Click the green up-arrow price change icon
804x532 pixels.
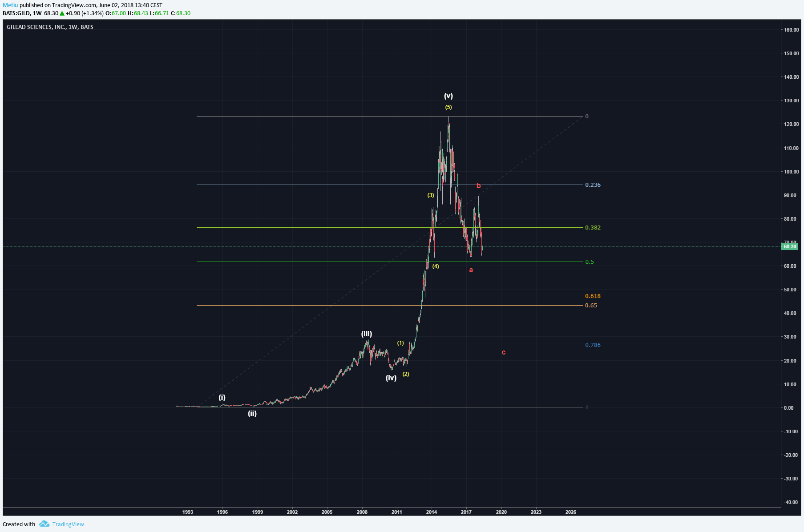(x=62, y=13)
